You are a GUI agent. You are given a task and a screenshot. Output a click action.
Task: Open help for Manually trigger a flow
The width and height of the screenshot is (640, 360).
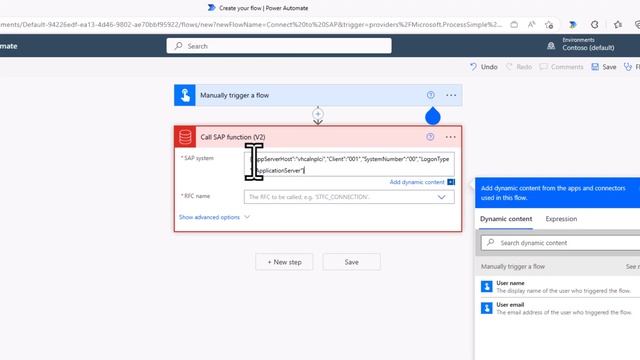pyautogui.click(x=430, y=95)
